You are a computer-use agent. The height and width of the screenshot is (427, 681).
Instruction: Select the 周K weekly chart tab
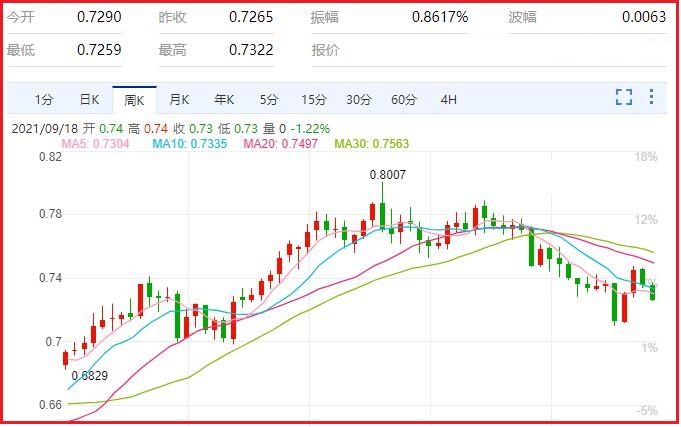click(x=134, y=99)
